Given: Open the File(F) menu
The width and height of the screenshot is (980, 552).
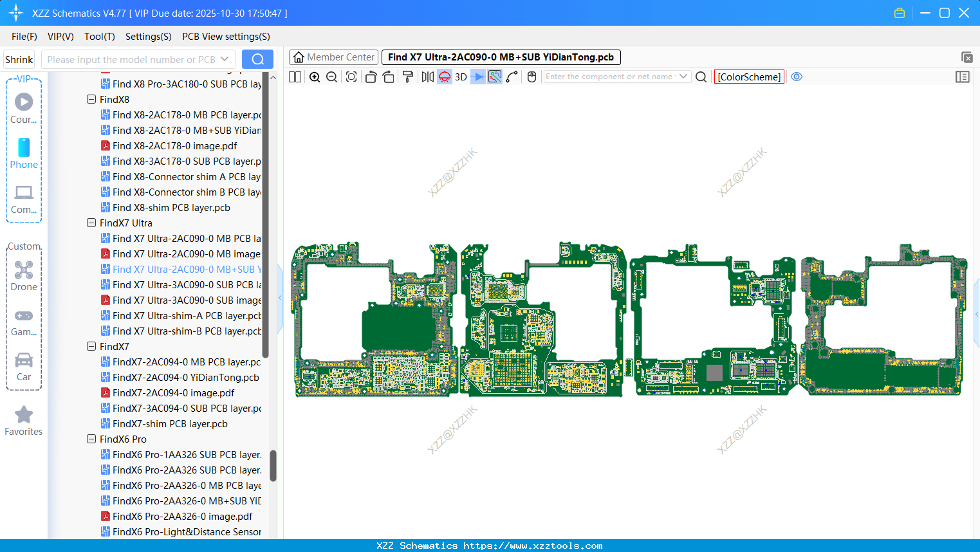Looking at the screenshot, I should pyautogui.click(x=24, y=37).
